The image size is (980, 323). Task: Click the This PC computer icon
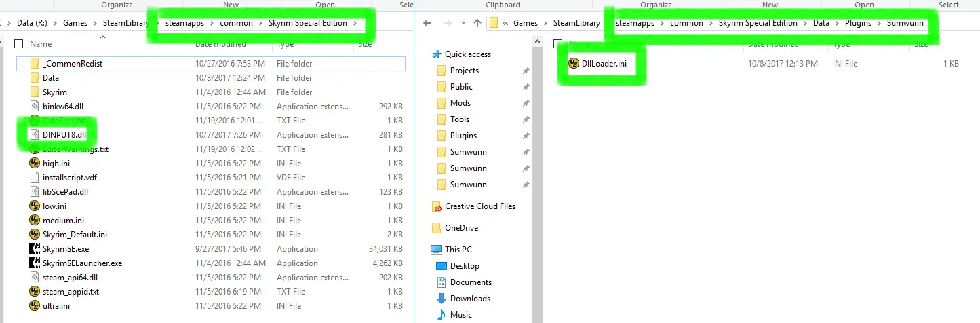(x=437, y=250)
